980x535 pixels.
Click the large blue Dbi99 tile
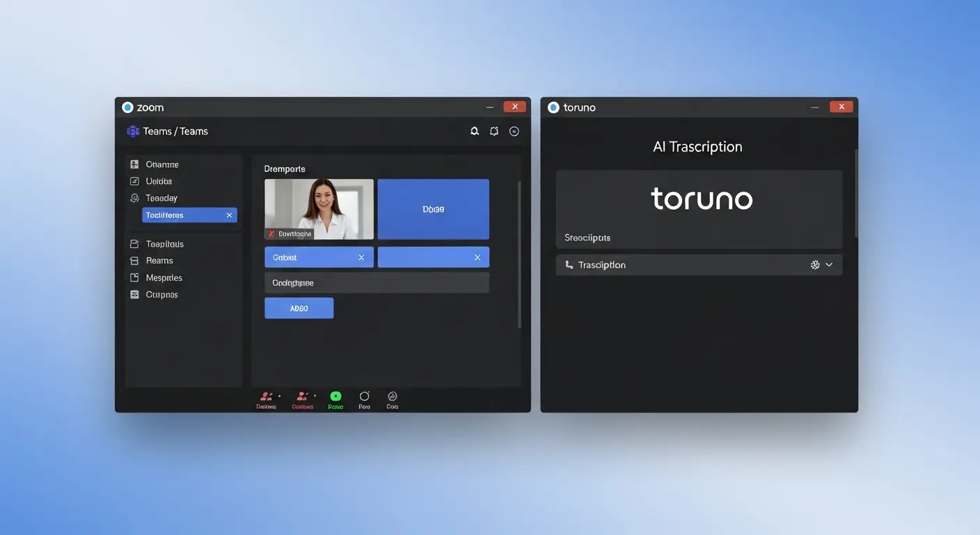coord(433,209)
